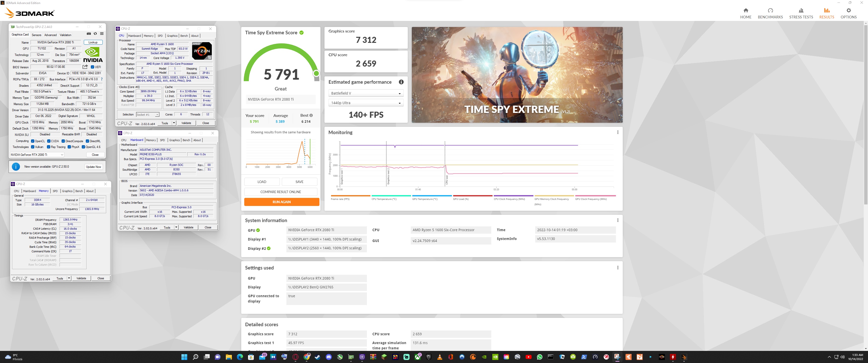The height and width of the screenshot is (363, 868).
Task: Click the blue info icon in the GPU-Z update notice
Action: click(15, 167)
